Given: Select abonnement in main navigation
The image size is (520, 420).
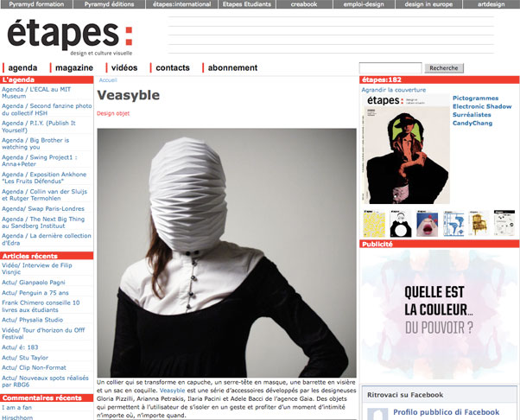Looking at the screenshot, I should (232, 67).
